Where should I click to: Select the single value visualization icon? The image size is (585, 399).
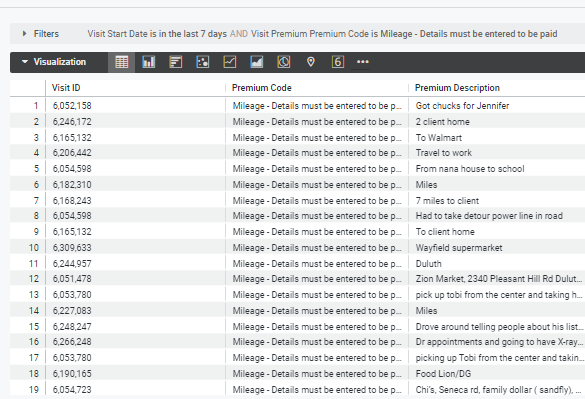338,62
